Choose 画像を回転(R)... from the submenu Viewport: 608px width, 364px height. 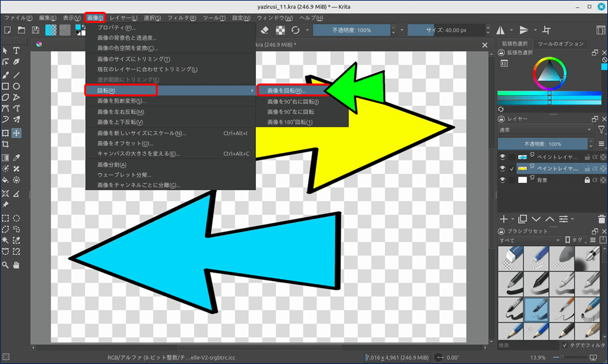coord(286,91)
